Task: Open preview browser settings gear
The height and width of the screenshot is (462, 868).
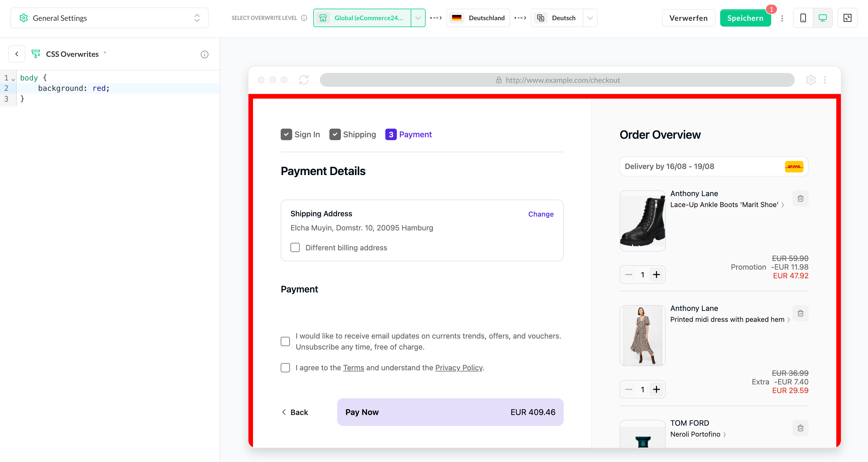Action: (x=811, y=80)
